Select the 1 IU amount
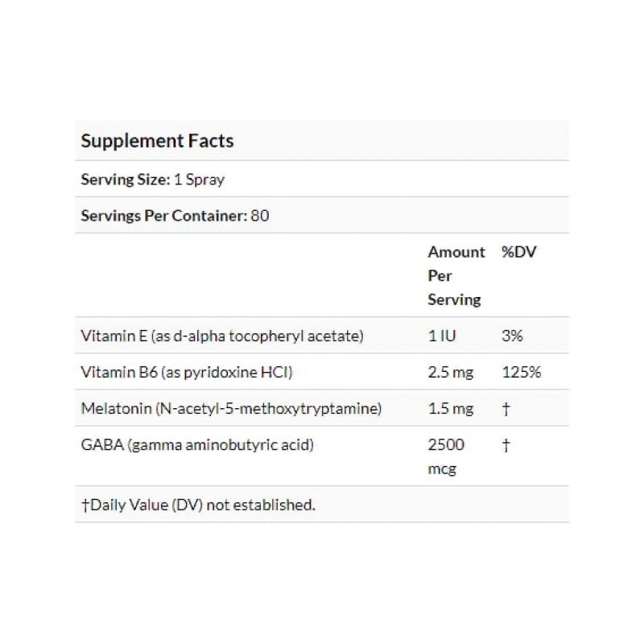This screenshot has height=644, width=644. (444, 336)
